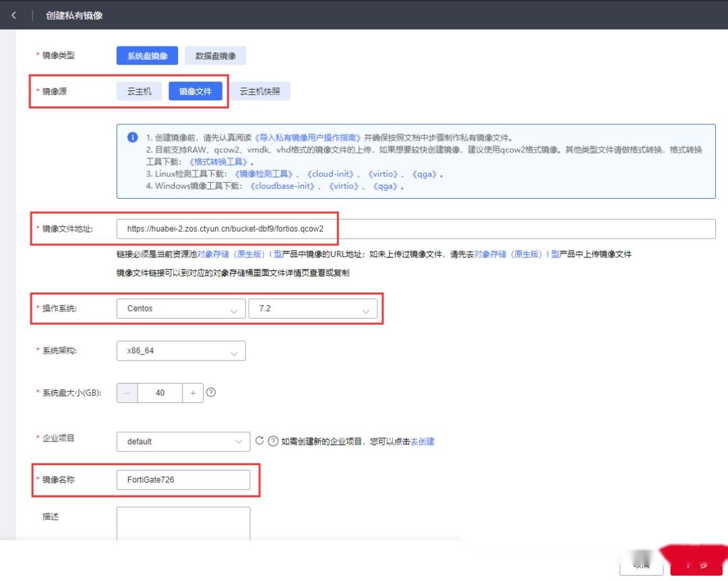This screenshot has height=581, width=728.
Task: Open the system disk size help icon
Action: (x=211, y=392)
